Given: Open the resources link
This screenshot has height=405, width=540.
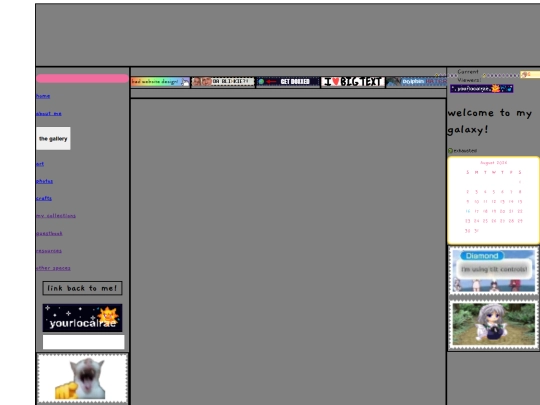Looking at the screenshot, I should coord(49,251).
